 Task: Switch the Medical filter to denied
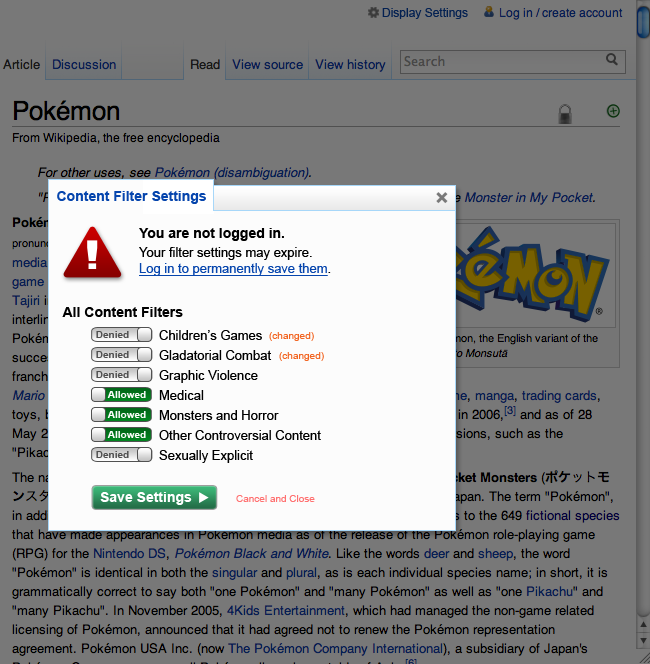tap(122, 395)
